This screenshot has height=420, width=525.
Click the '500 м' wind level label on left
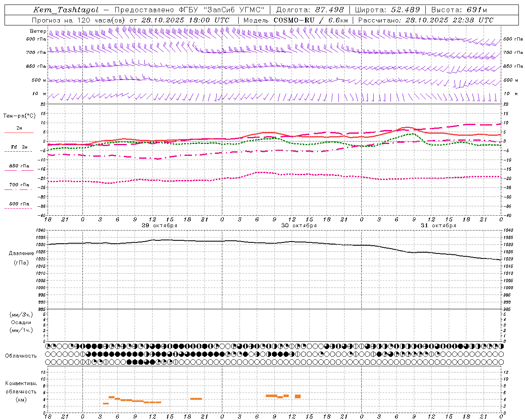point(39,80)
